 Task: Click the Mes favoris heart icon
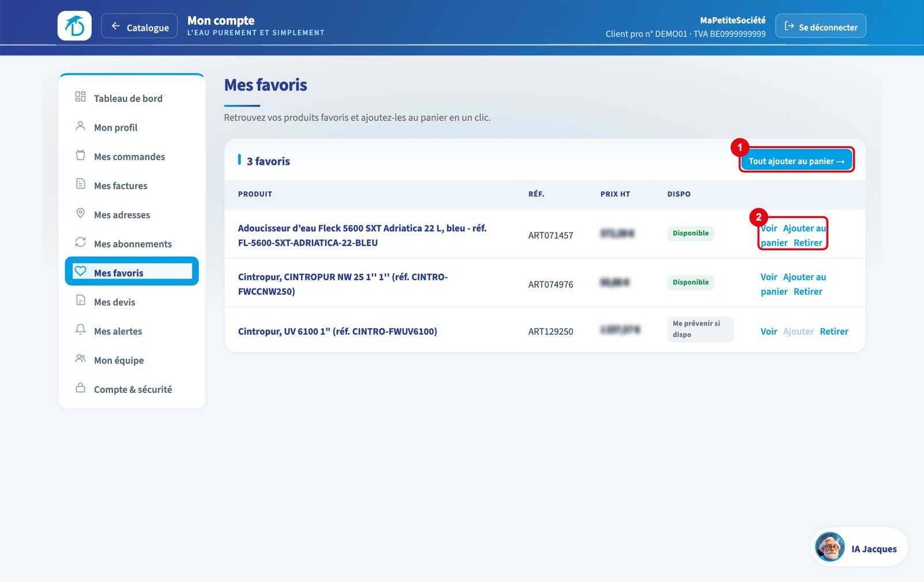(80, 271)
